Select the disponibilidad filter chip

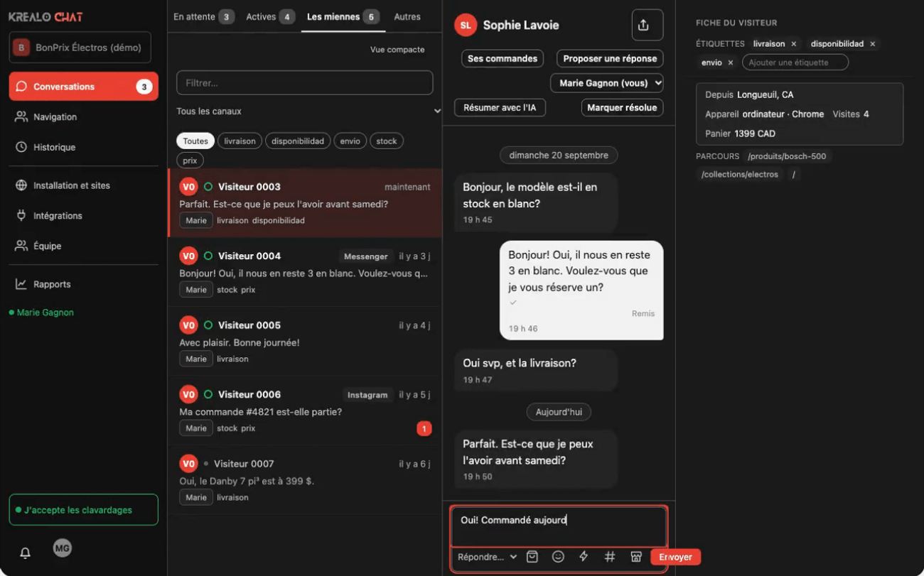click(298, 141)
